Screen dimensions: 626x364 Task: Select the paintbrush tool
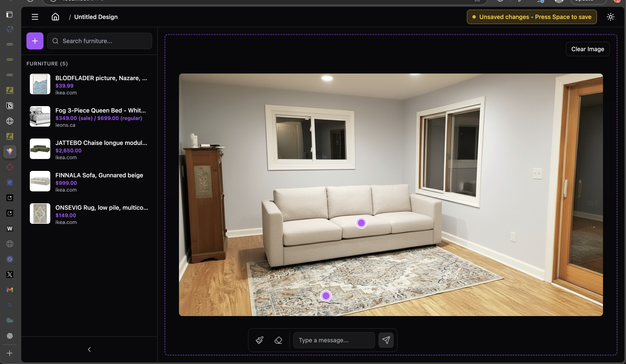tap(259, 340)
